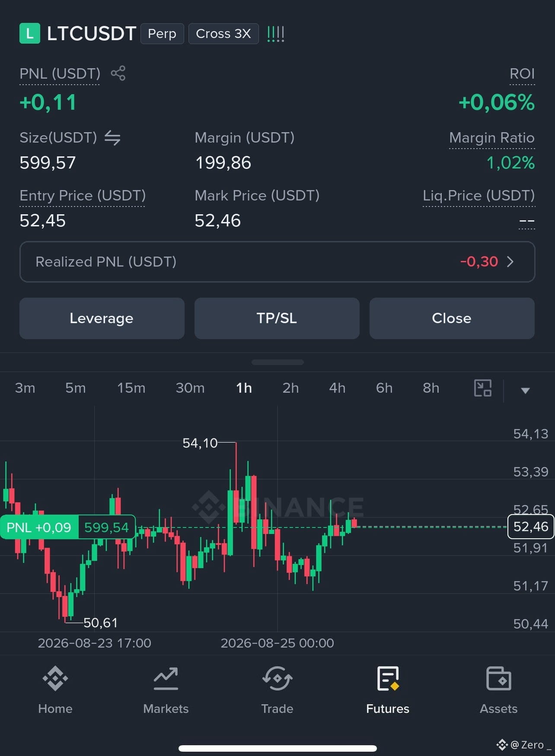The width and height of the screenshot is (555, 756).
Task: Tap the Margin Ratio label
Action: tap(492, 138)
